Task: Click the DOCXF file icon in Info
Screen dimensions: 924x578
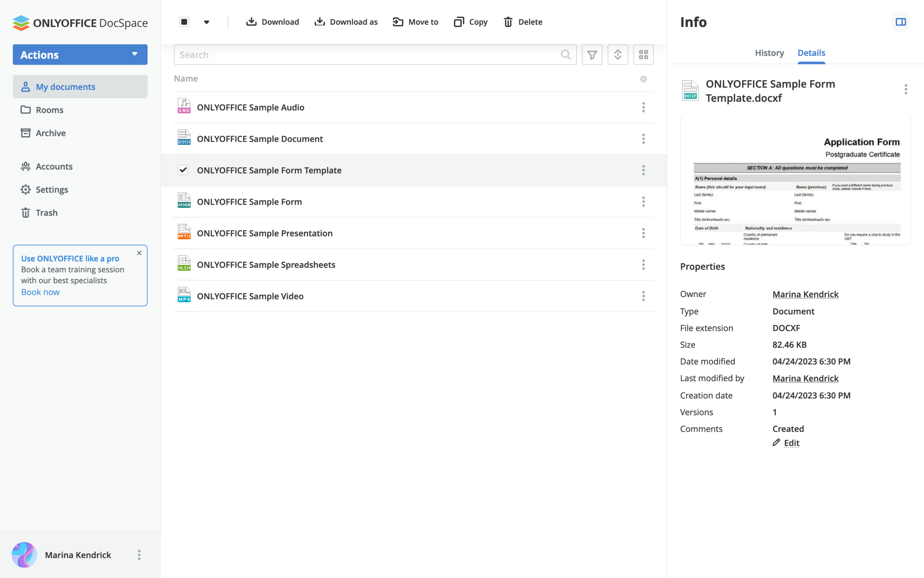Action: [690, 91]
